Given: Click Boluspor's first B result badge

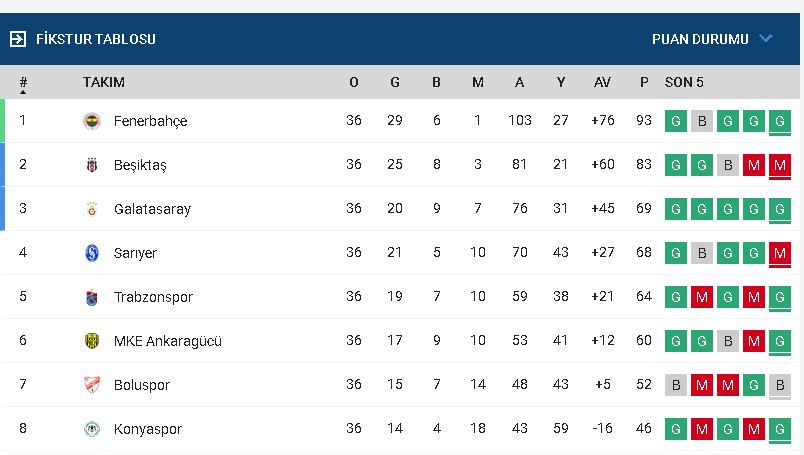Looking at the screenshot, I should 676,385.
